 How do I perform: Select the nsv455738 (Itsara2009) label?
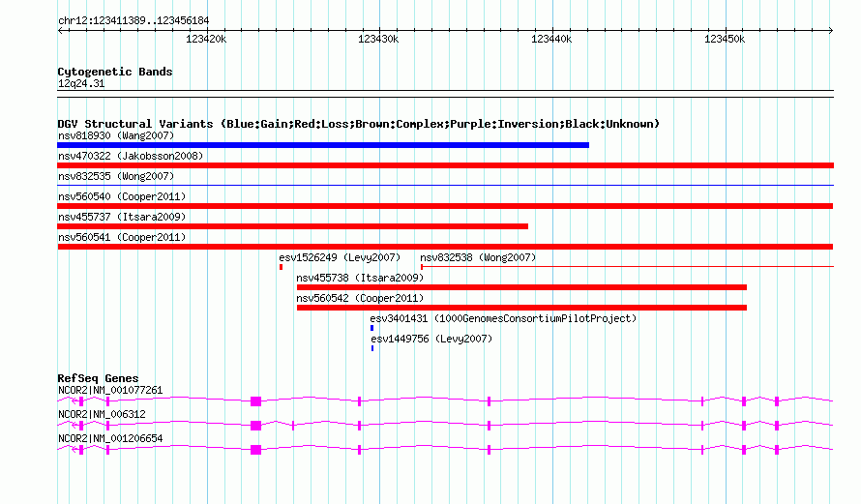pyautogui.click(x=360, y=278)
